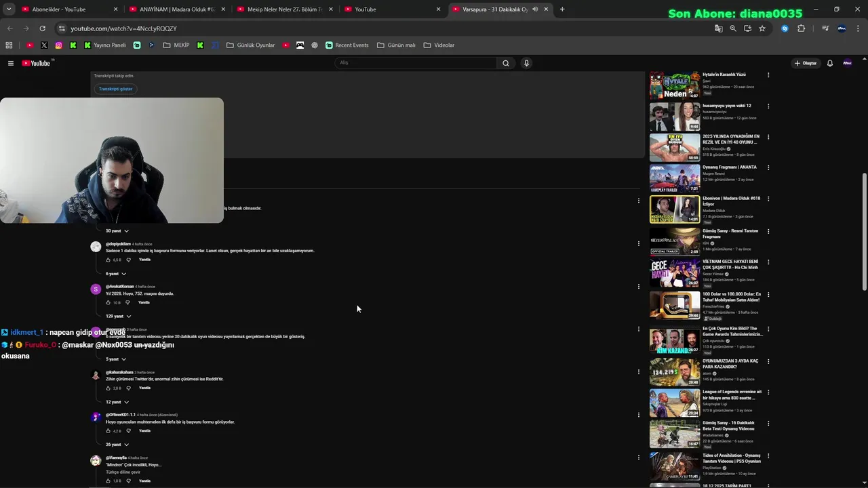The height and width of the screenshot is (488, 868).
Task: Expand 12 yanıt replies
Action: 117,402
